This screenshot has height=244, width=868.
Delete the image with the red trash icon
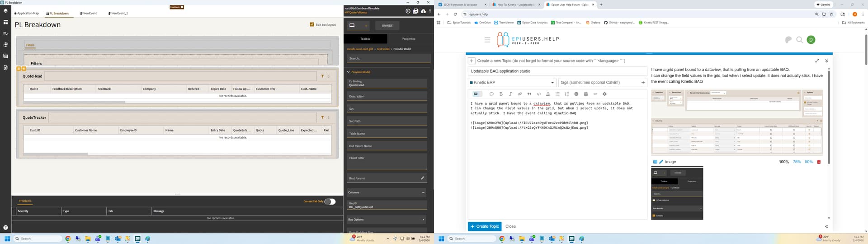[819, 162]
